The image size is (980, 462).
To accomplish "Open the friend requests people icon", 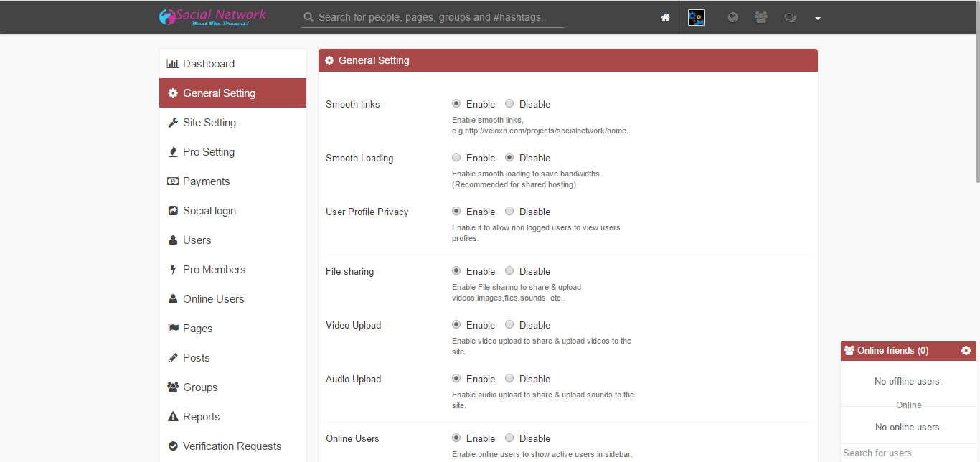I will click(761, 18).
